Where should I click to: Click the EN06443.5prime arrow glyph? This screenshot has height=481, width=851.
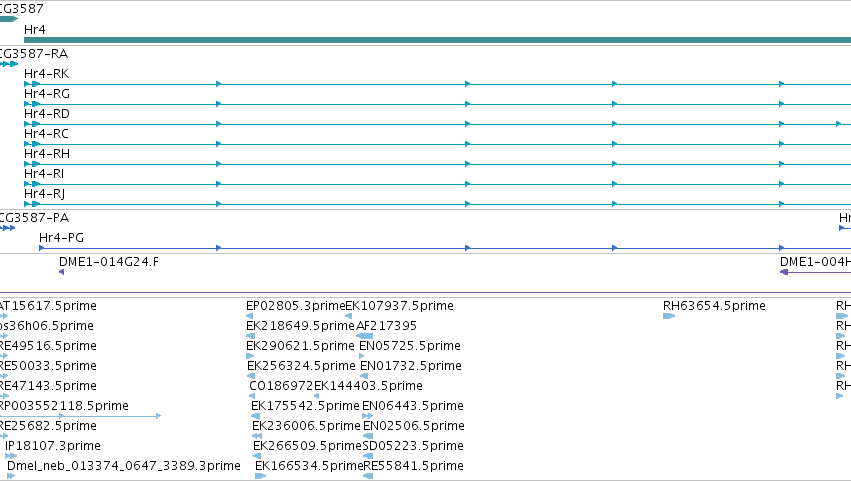(x=367, y=416)
